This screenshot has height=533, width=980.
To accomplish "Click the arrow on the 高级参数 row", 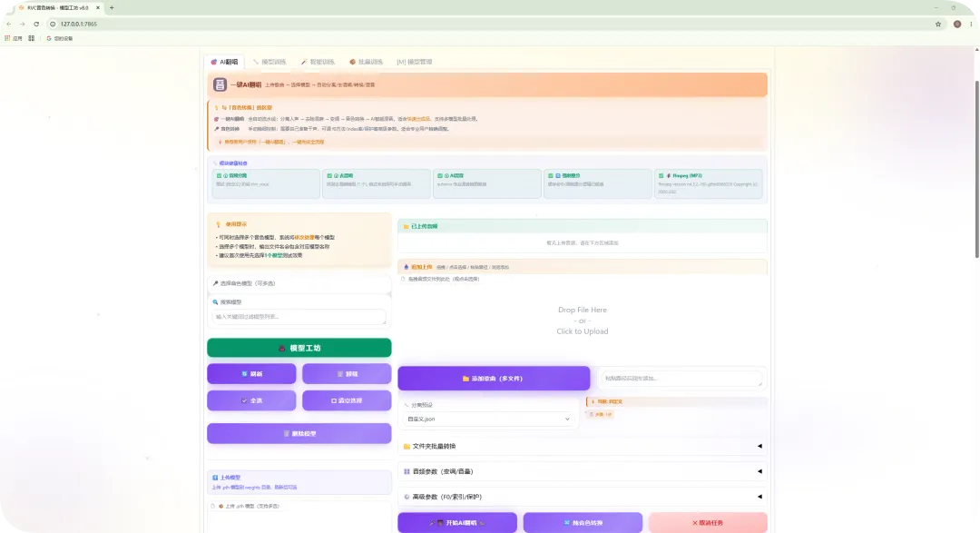I will point(760,497).
